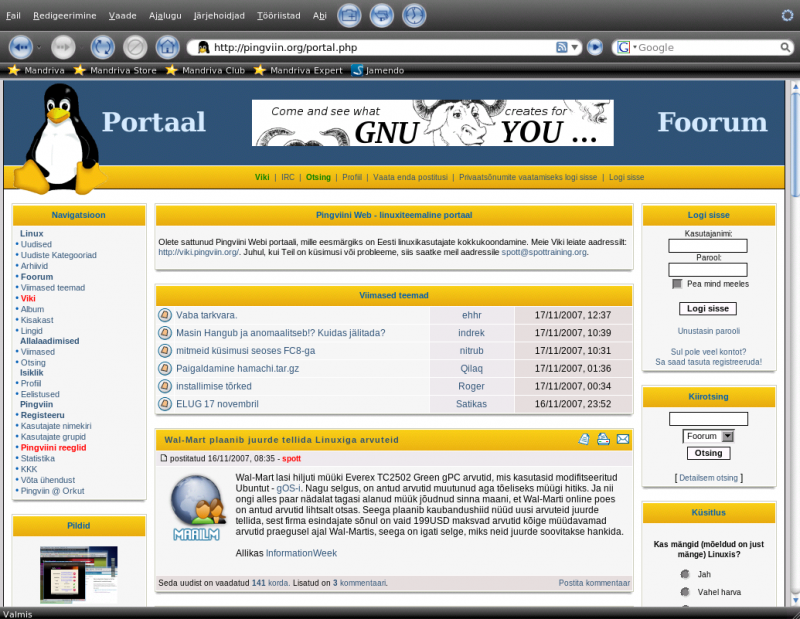The height and width of the screenshot is (619, 800).
Task: Click the print icon on Wal-Mart article
Action: pos(603,439)
